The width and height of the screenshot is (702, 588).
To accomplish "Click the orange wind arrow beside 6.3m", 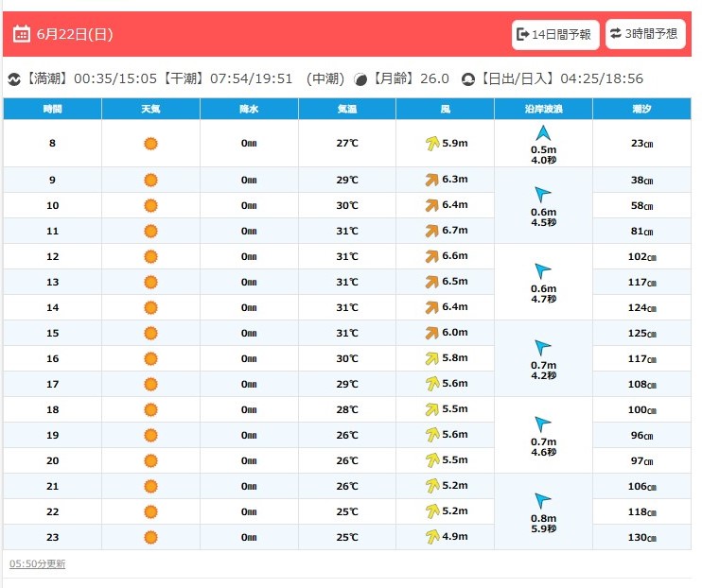I will coord(432,180).
